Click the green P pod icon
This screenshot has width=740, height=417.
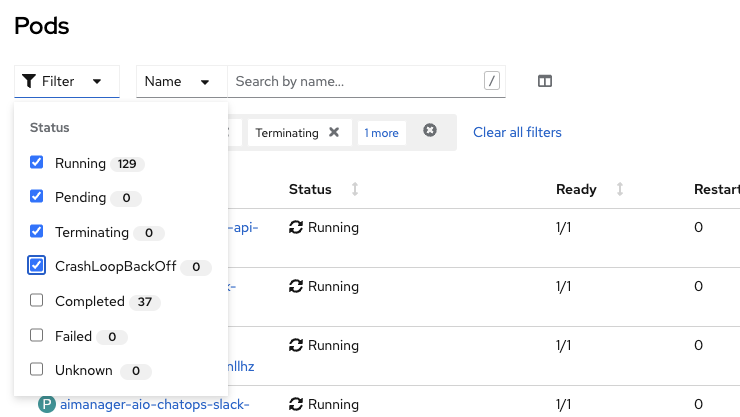(x=46, y=404)
